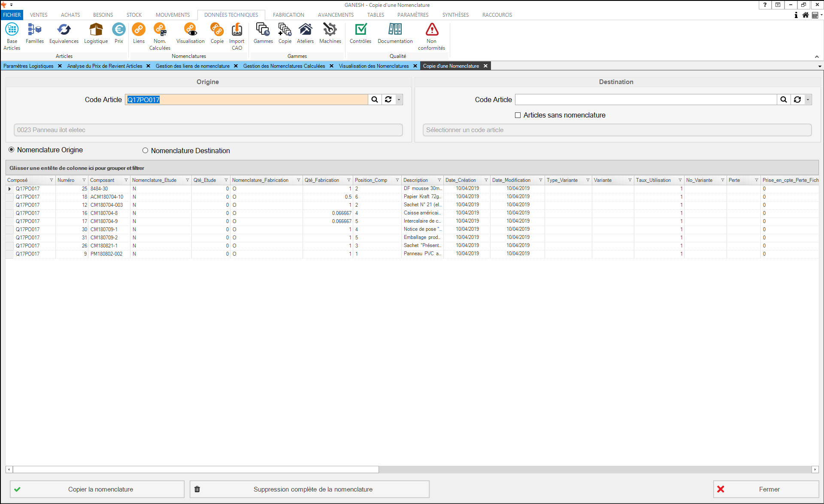This screenshot has height=504, width=824.
Task: Open Composant column filter dropdown
Action: click(126, 180)
